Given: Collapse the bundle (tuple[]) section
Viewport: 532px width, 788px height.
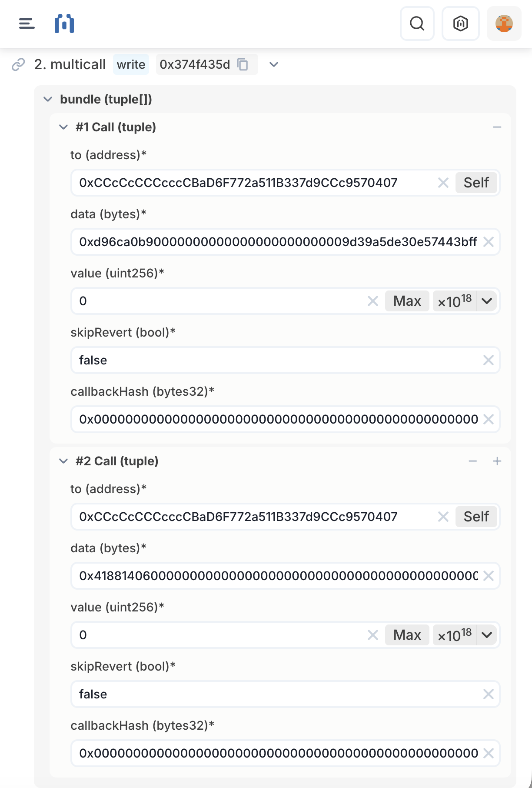Looking at the screenshot, I should [x=48, y=99].
